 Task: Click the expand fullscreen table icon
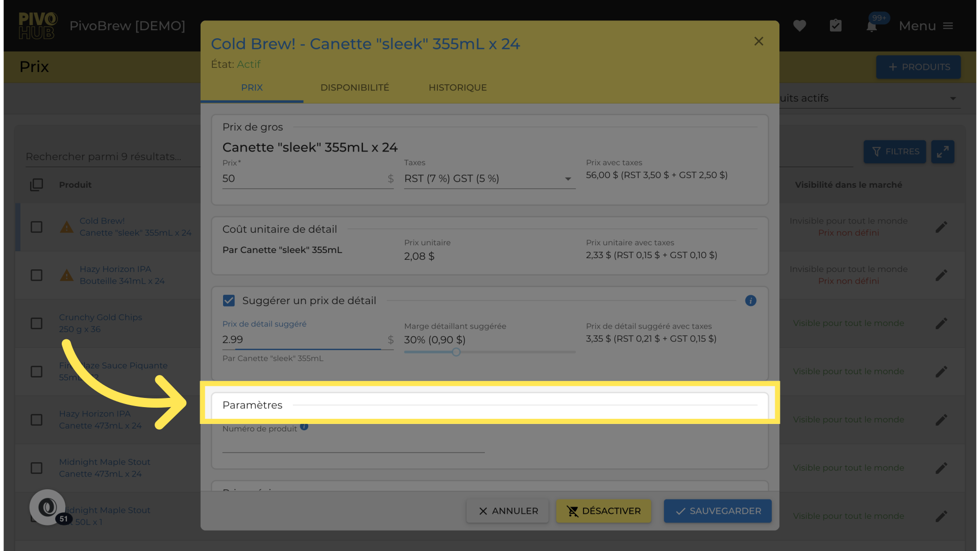(942, 152)
